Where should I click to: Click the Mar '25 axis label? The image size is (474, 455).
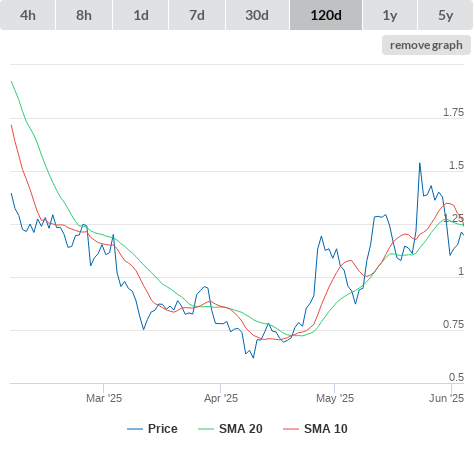pyautogui.click(x=104, y=398)
